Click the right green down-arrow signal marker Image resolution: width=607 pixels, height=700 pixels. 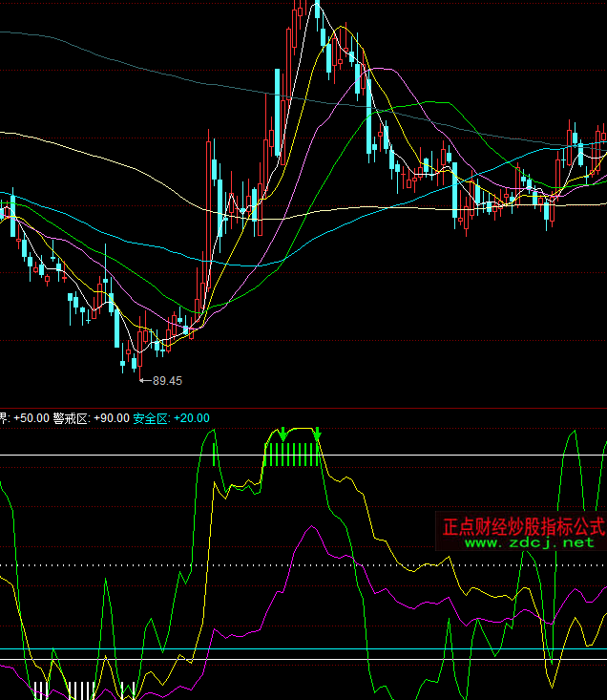point(318,436)
